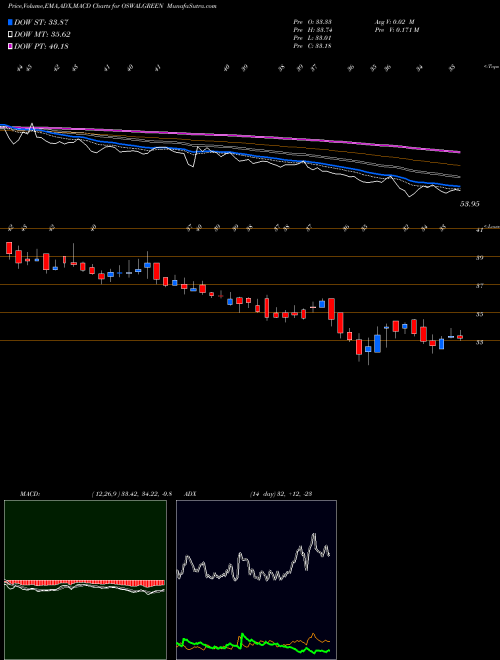Click the white DOW MT legend swatch

(x=10, y=35)
